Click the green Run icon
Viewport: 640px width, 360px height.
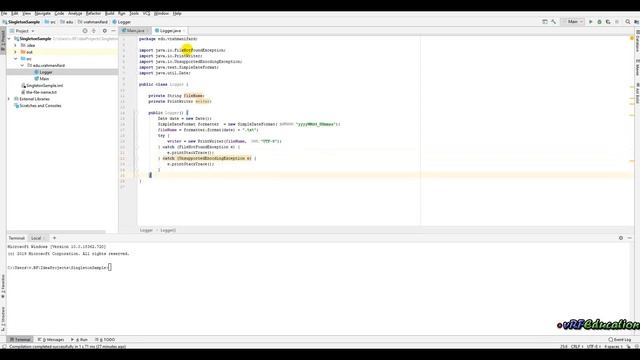591,22
